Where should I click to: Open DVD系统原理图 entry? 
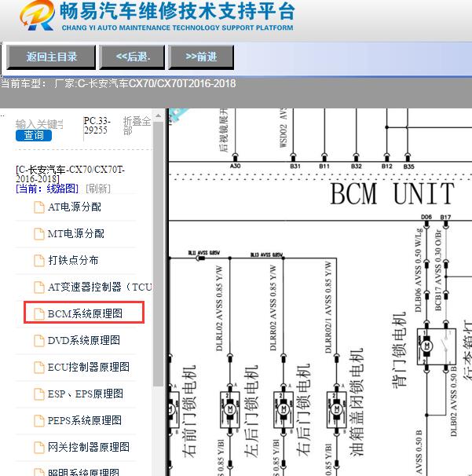pyautogui.click(x=84, y=340)
